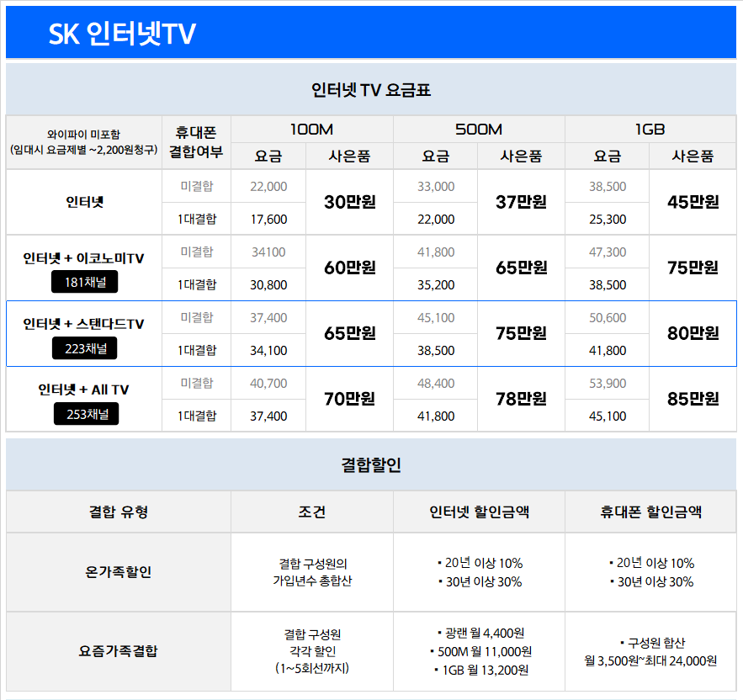Click the 가입년수 총합산 condition text

pos(312,581)
